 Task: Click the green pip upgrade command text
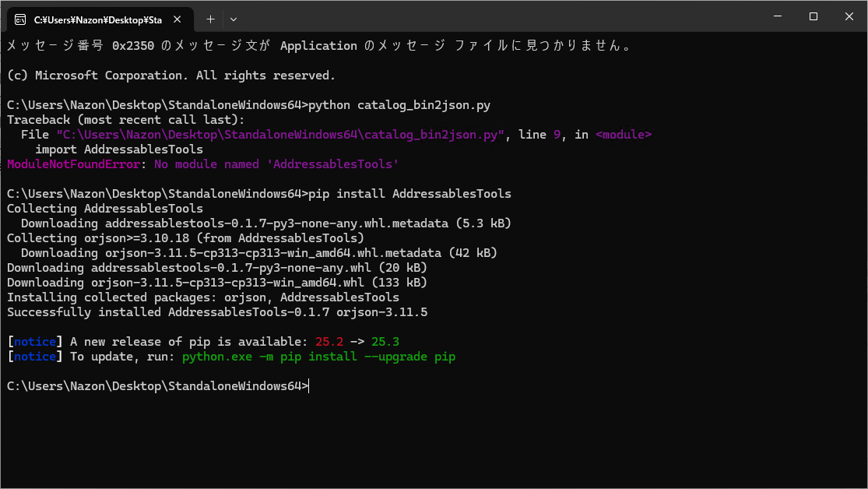(x=318, y=357)
